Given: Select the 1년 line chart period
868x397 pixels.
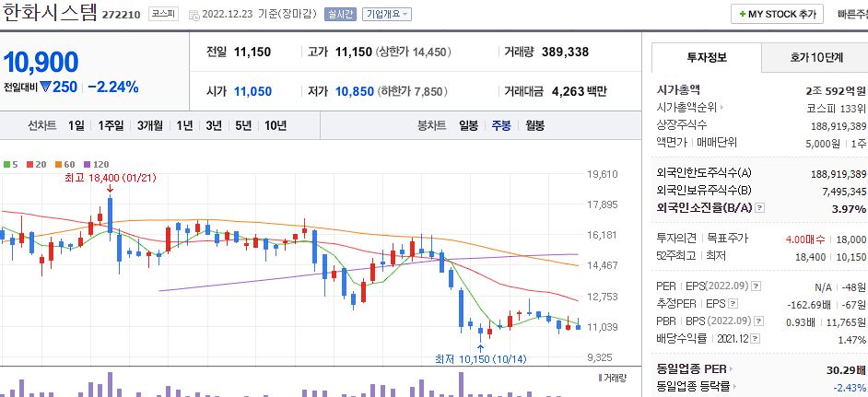Looking at the screenshot, I should [184, 125].
